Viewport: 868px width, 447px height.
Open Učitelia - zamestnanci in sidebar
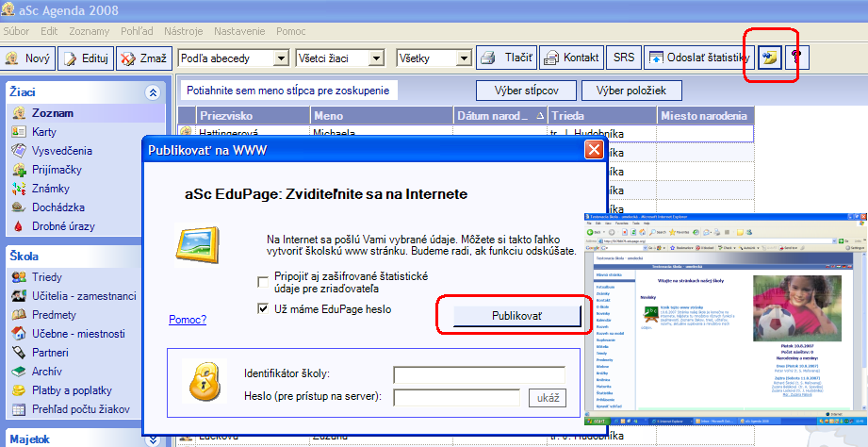pyautogui.click(x=84, y=296)
